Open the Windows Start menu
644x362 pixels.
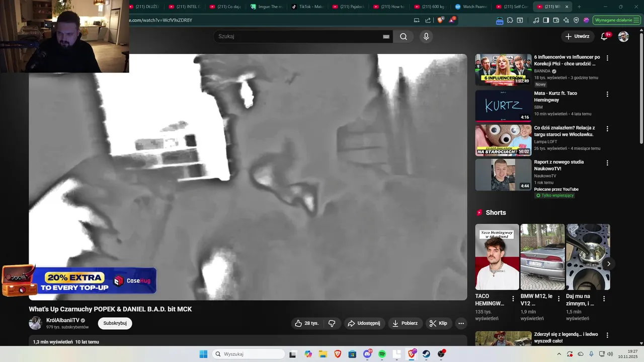pyautogui.click(x=203, y=354)
